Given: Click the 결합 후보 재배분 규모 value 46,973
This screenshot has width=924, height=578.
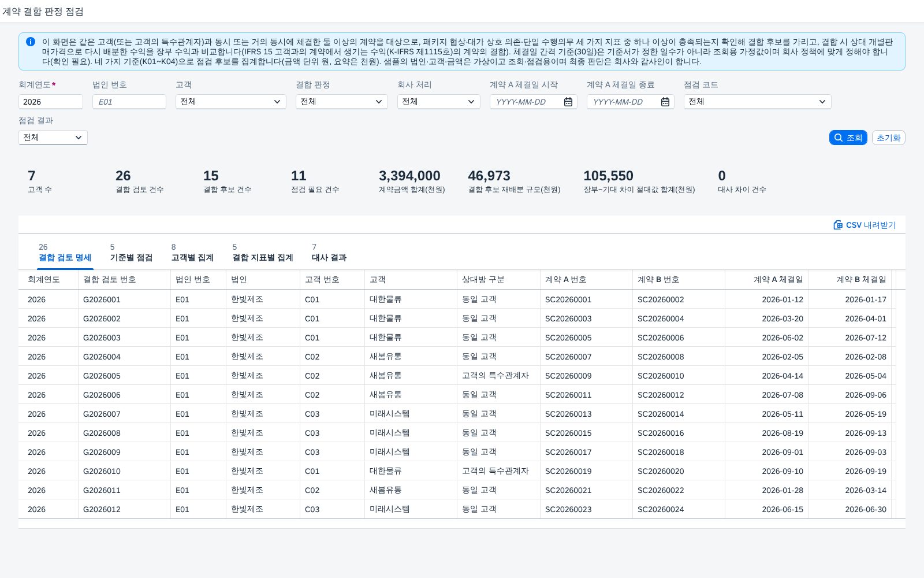Looking at the screenshot, I should point(489,176).
